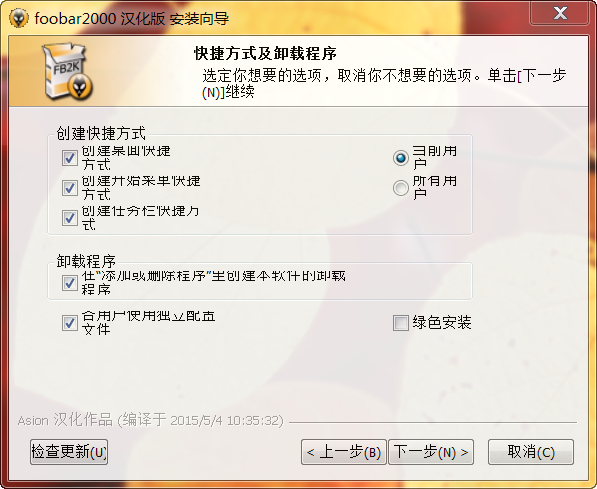Go back with 上一步(B) button
This screenshot has width=597, height=489.
(x=344, y=452)
